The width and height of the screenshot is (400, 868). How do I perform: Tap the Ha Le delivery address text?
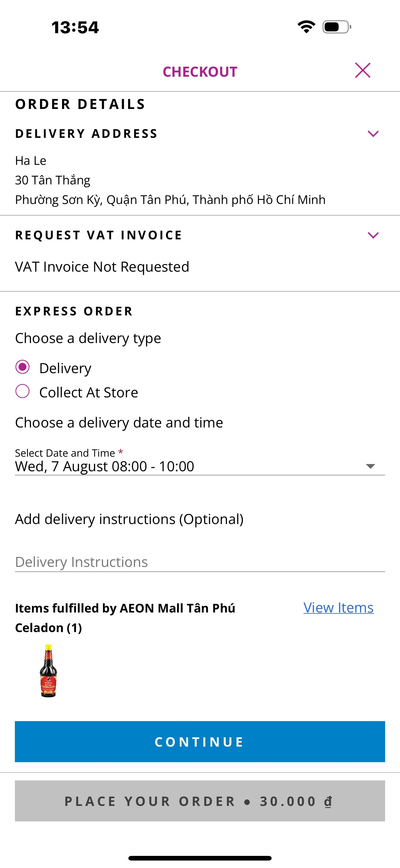pos(31,161)
